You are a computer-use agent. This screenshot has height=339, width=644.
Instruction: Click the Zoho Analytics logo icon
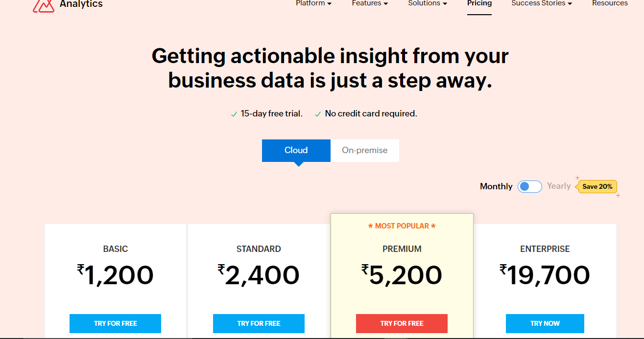[43, 5]
